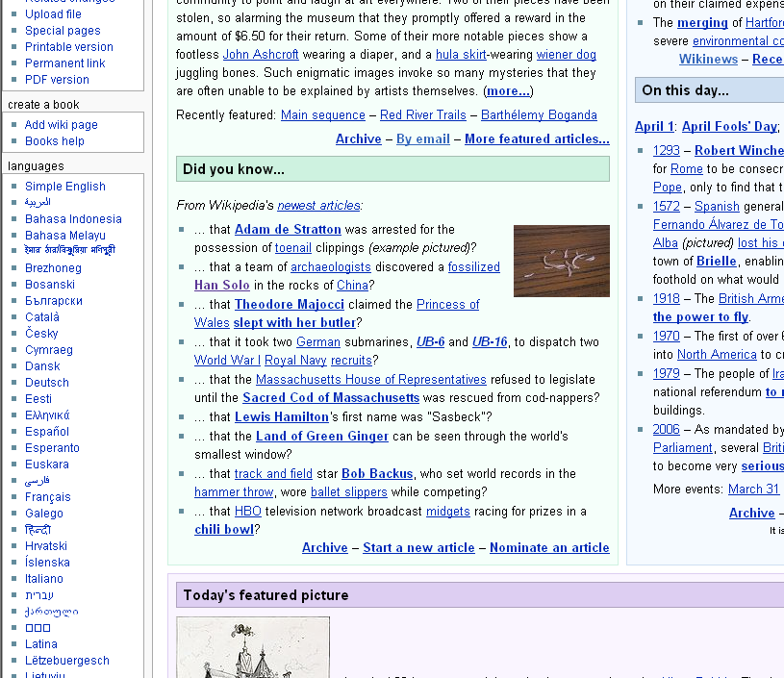Open Lewis Hamilton article
This screenshot has height=678, width=784.
pyautogui.click(x=282, y=417)
